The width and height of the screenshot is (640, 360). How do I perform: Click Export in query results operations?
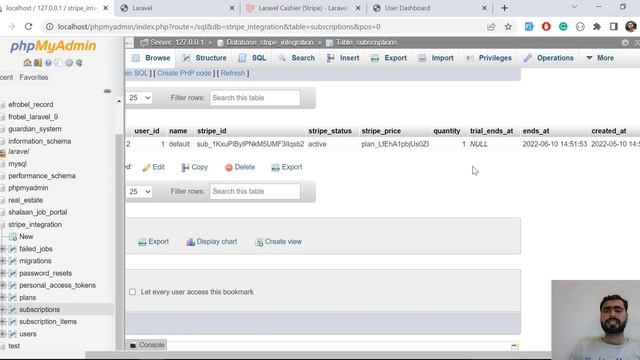tap(153, 242)
